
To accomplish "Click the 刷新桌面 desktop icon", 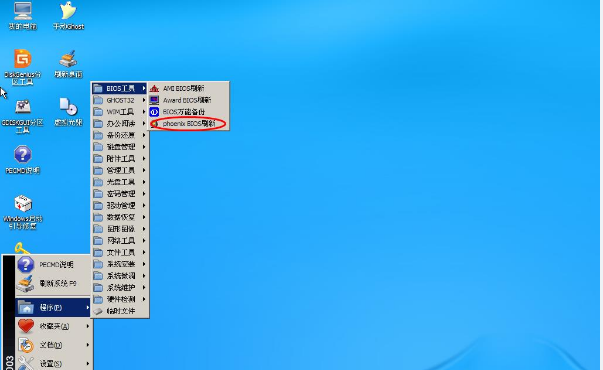I will pyautogui.click(x=68, y=64).
